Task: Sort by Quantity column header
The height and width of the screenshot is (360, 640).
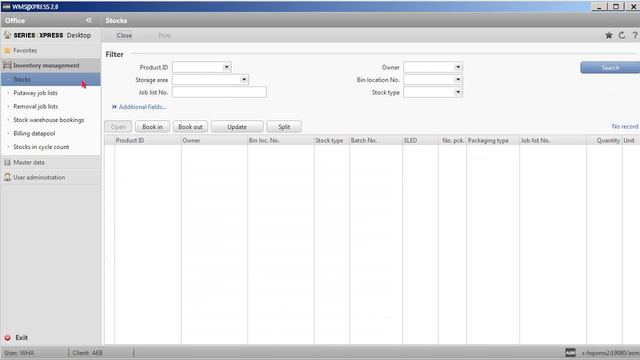Action: (604, 140)
